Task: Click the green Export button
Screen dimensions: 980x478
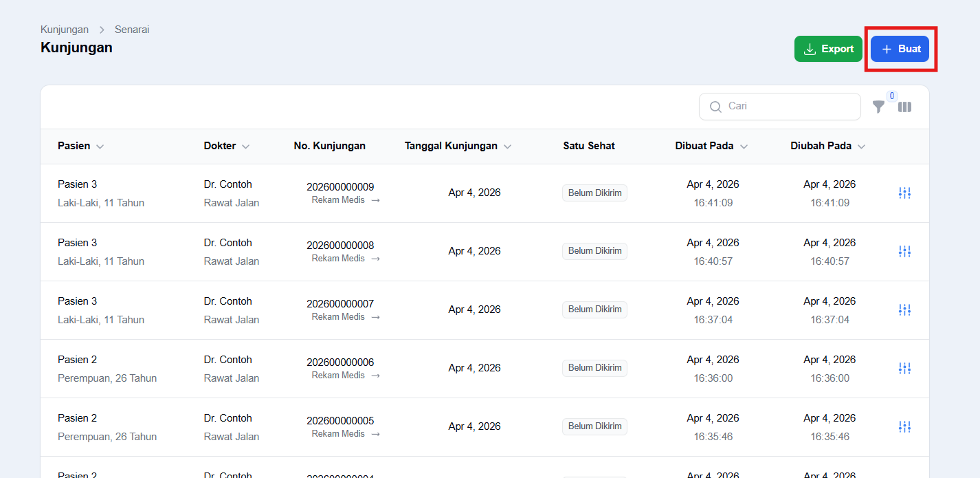Action: 828,49
